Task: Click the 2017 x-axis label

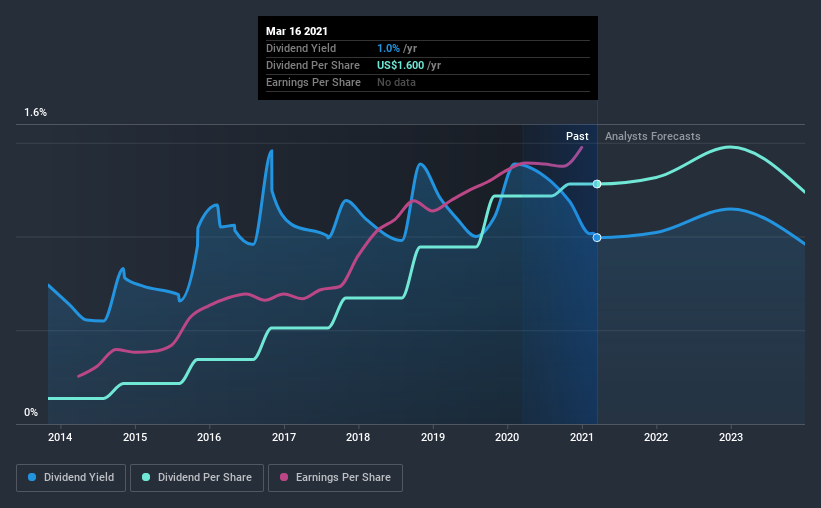Action: 284,437
